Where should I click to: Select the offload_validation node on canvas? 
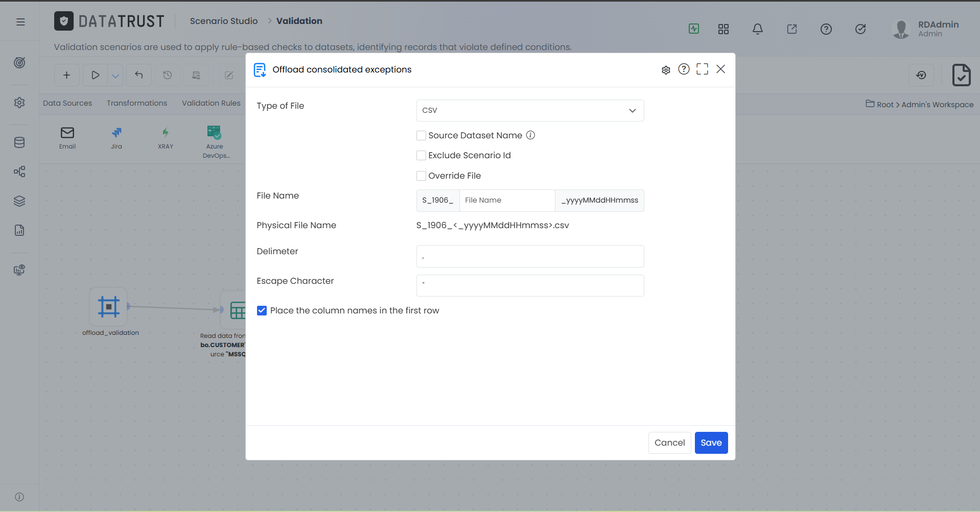(108, 307)
